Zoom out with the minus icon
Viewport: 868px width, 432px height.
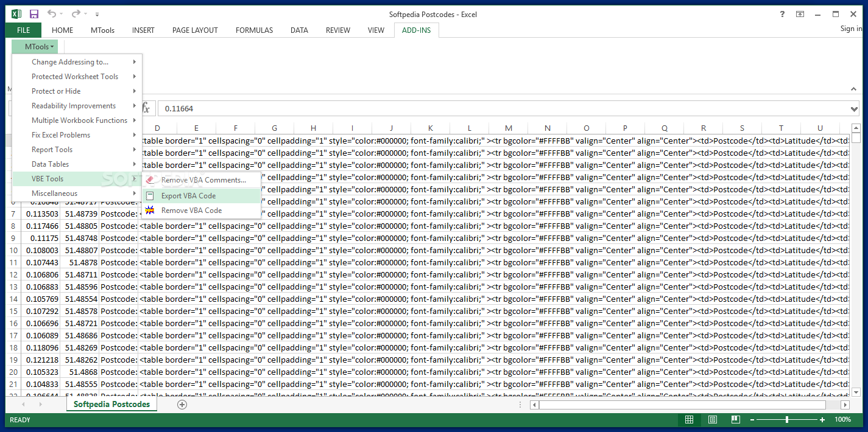tap(753, 420)
